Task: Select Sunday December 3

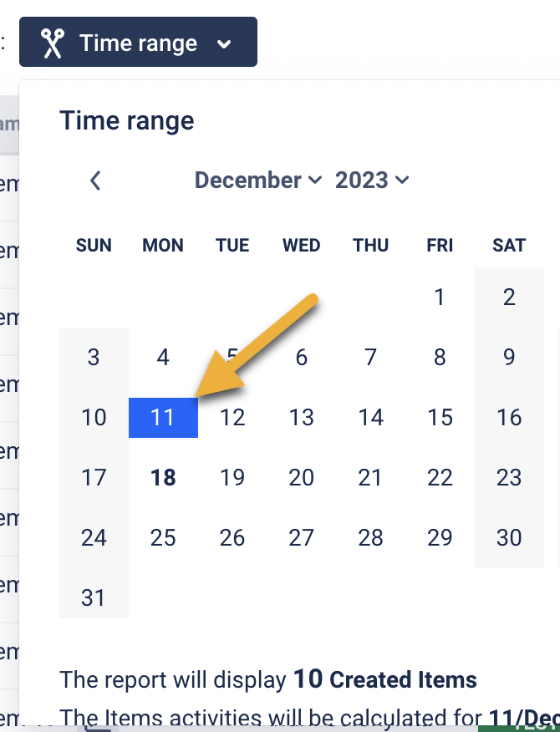Action: (x=94, y=358)
